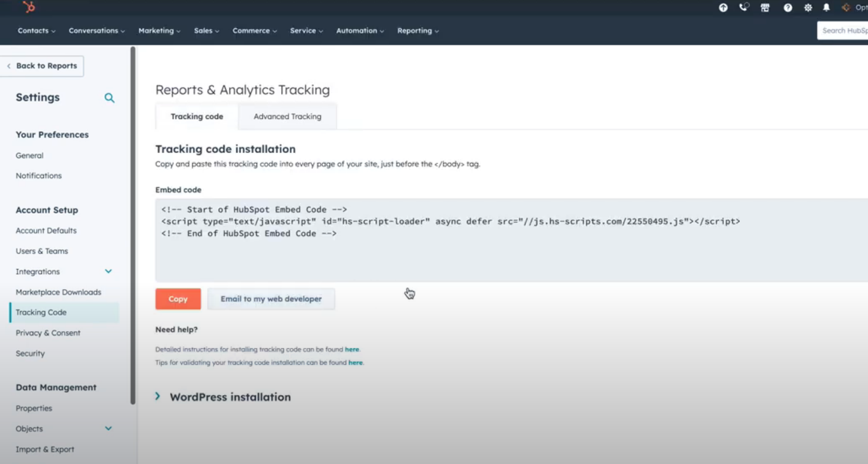
Task: Click the 'Tracking code installation' heading
Action: [226, 149]
